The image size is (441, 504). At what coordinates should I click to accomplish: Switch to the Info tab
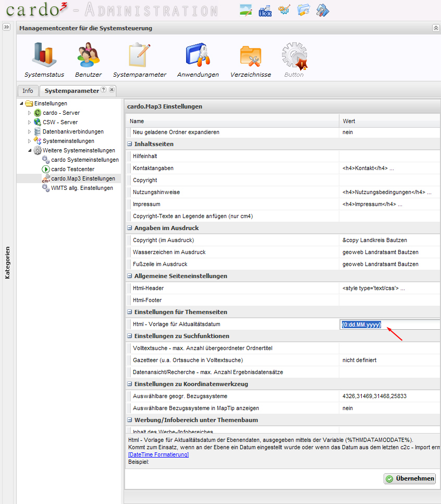point(28,91)
